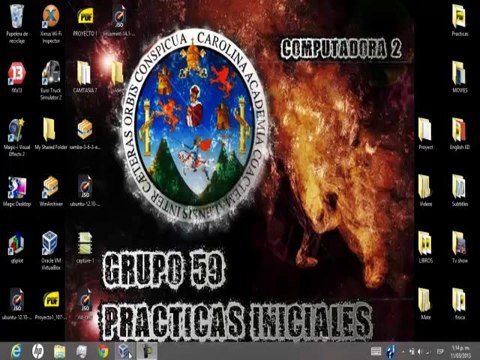
Task: Click the taskbar icon between File Explorer and Chrome
Action: 81,351
